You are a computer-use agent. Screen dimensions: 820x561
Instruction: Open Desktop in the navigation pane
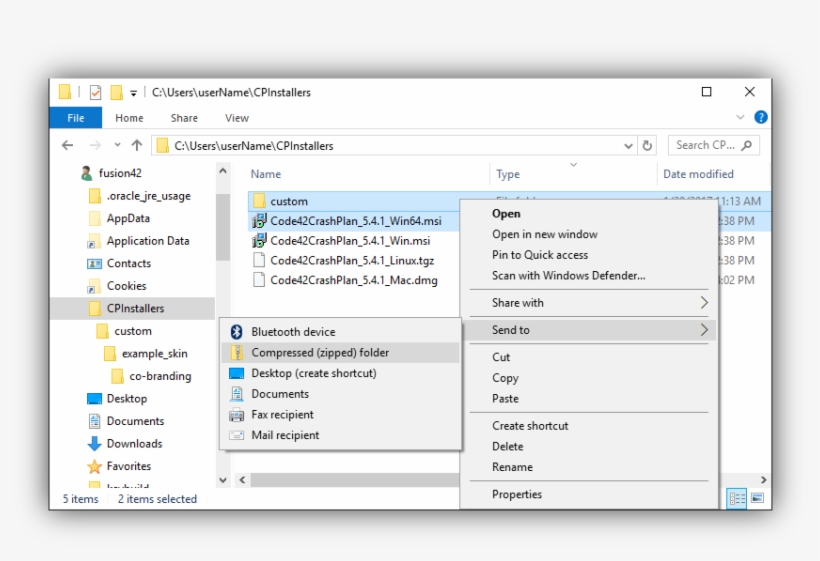127,398
